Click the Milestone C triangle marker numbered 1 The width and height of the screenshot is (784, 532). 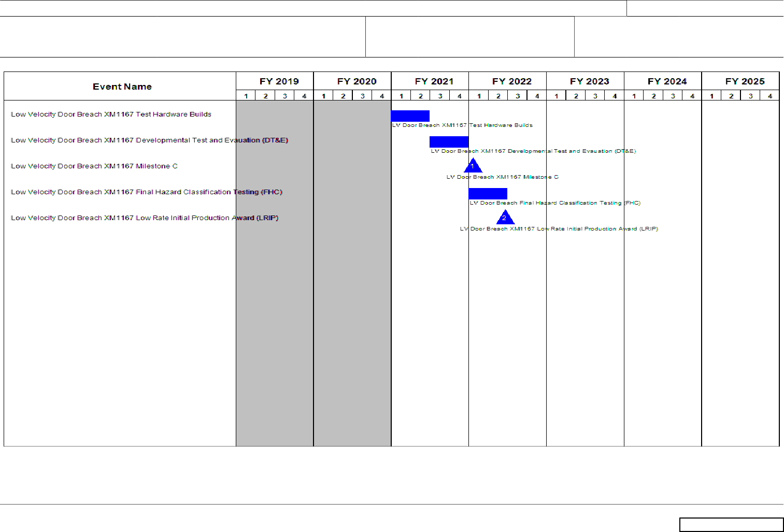point(473,166)
